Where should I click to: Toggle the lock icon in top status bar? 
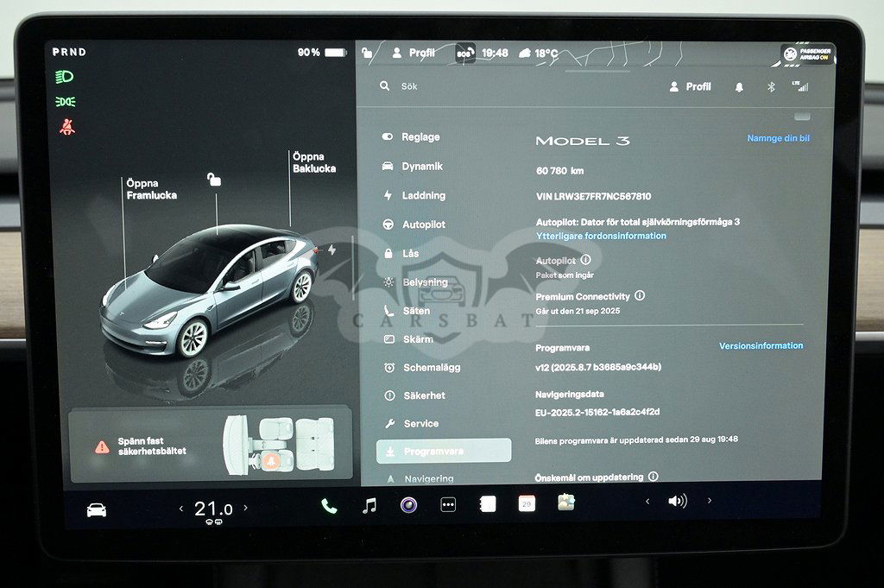tap(366, 53)
